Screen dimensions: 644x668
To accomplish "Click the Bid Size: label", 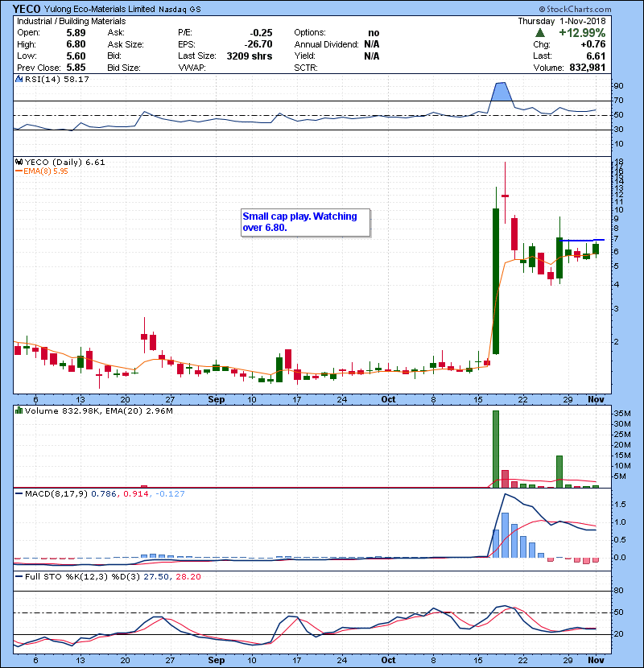I will coord(124,68).
